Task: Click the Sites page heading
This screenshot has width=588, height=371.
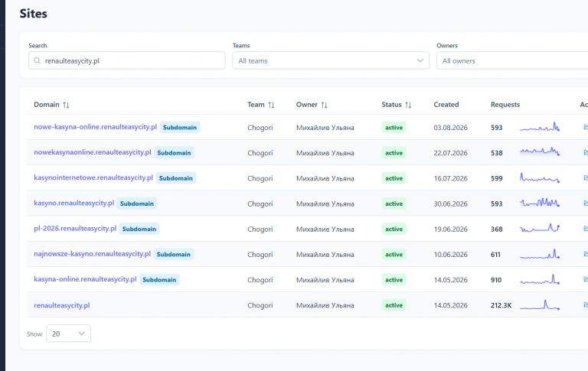Action: coord(34,14)
